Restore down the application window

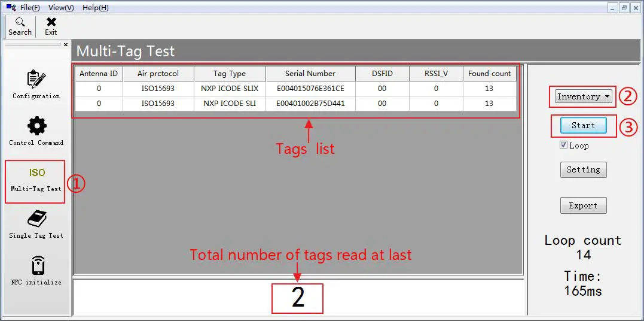[x=624, y=7]
